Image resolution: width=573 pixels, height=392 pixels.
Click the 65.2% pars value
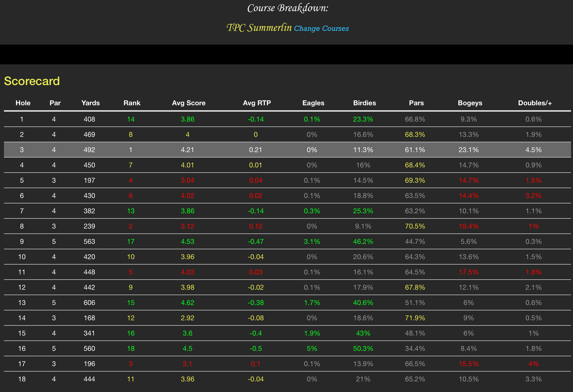tap(415, 379)
